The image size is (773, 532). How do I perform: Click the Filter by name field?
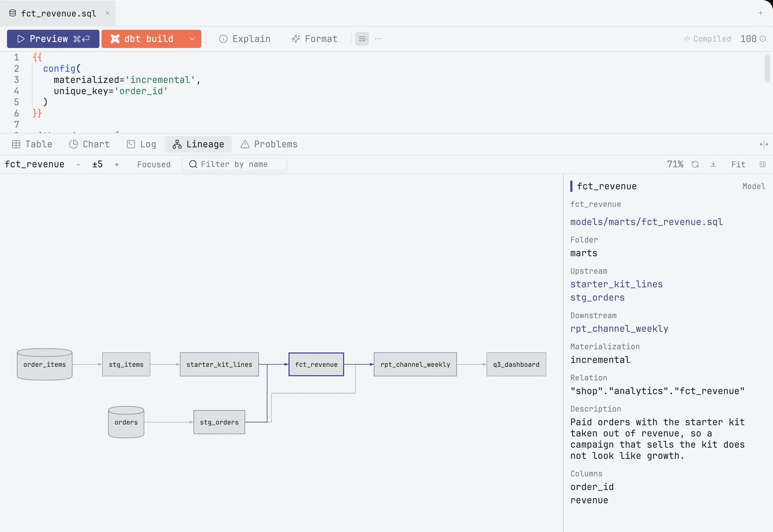tap(234, 164)
